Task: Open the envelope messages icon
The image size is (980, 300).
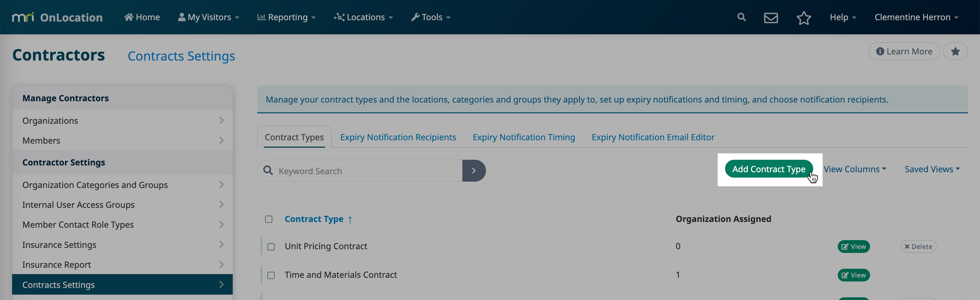Action: point(771,17)
